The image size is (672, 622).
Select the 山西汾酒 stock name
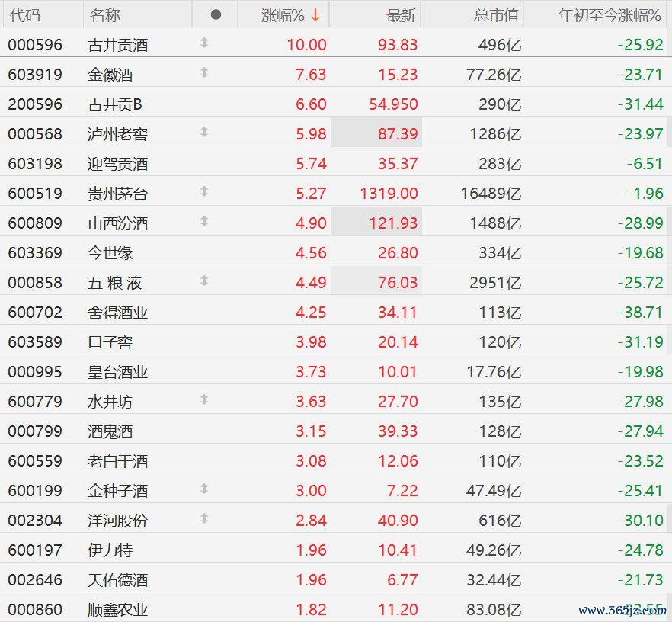click(x=118, y=223)
